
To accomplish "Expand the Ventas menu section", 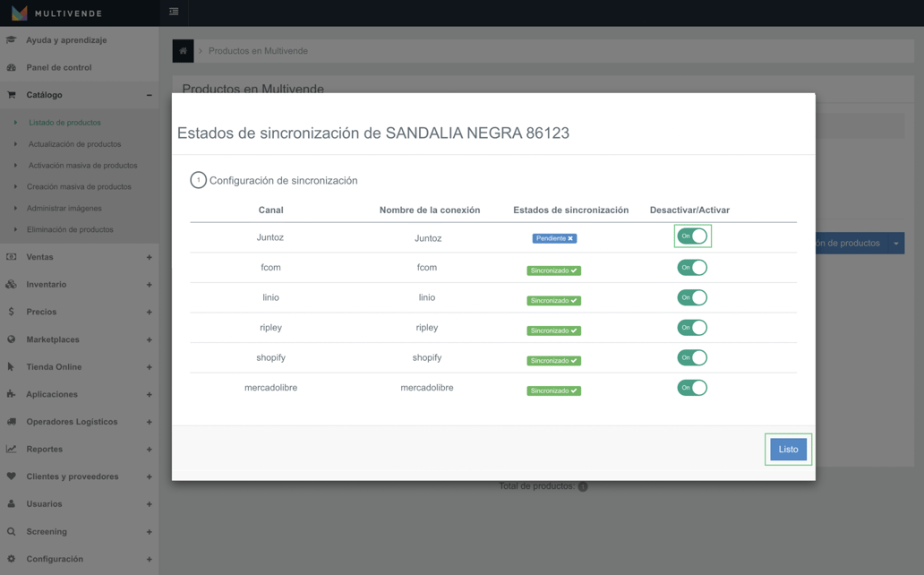I will [150, 257].
